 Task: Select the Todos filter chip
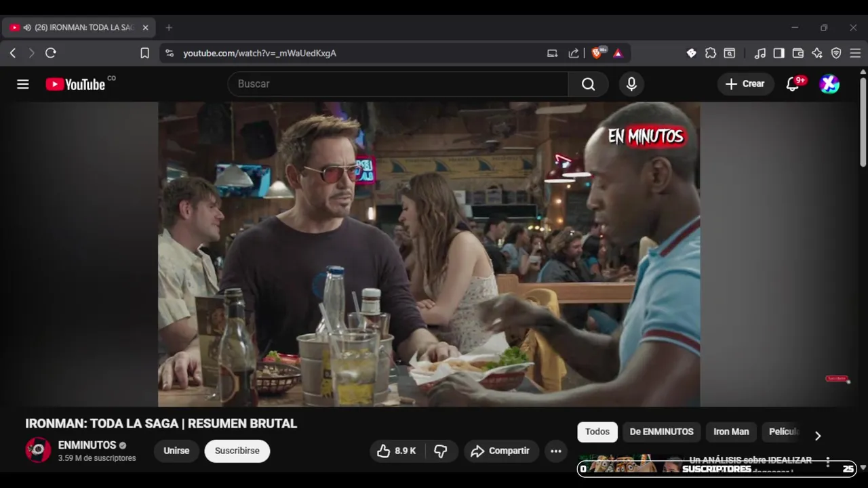[x=597, y=432]
